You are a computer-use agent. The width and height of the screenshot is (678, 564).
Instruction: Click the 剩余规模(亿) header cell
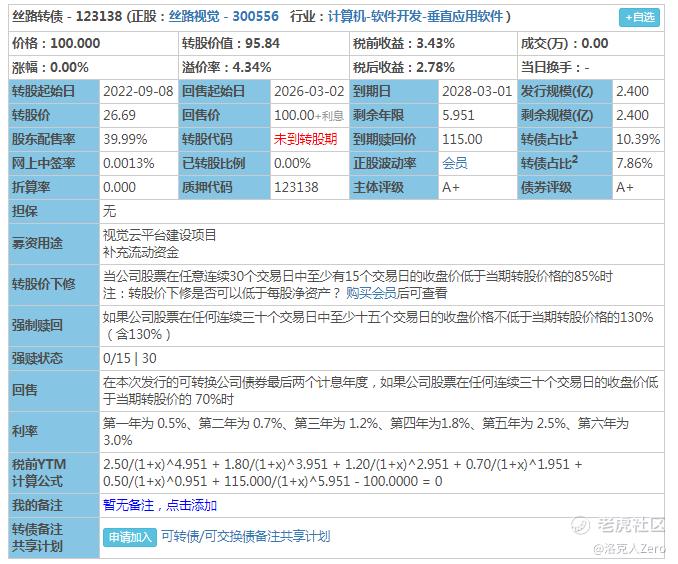pyautogui.click(x=565, y=115)
